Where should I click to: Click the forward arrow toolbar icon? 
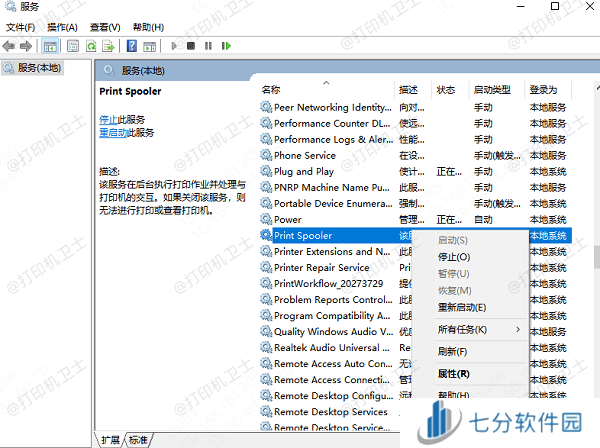click(25, 46)
